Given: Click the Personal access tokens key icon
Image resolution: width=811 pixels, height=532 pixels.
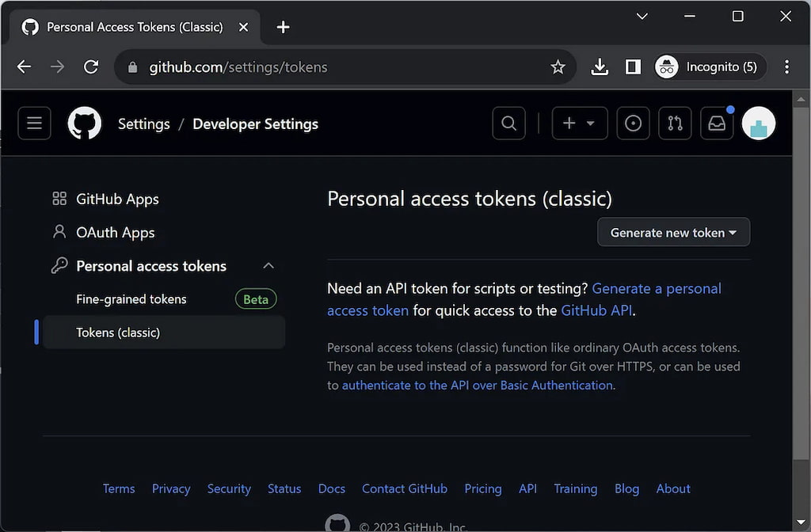Looking at the screenshot, I should [60, 266].
